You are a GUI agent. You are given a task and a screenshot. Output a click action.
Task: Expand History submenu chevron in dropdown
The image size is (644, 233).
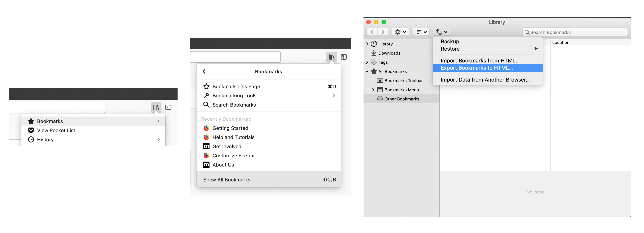[x=158, y=140]
